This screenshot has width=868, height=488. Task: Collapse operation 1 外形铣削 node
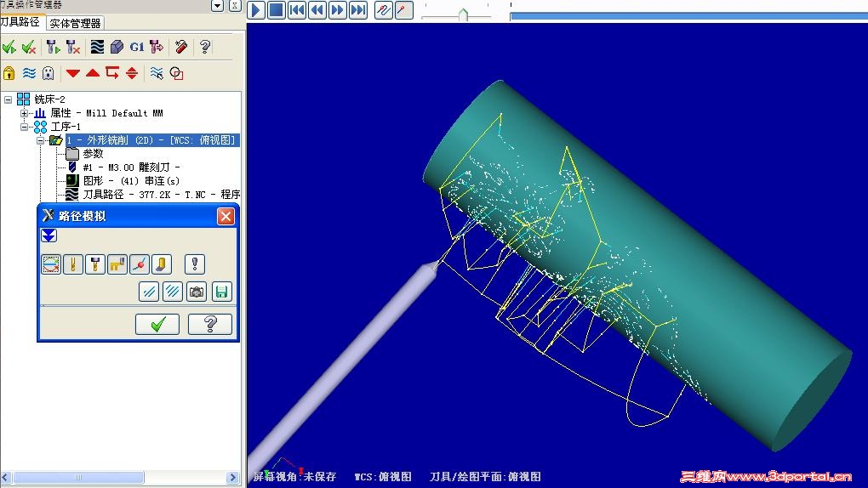coord(40,140)
